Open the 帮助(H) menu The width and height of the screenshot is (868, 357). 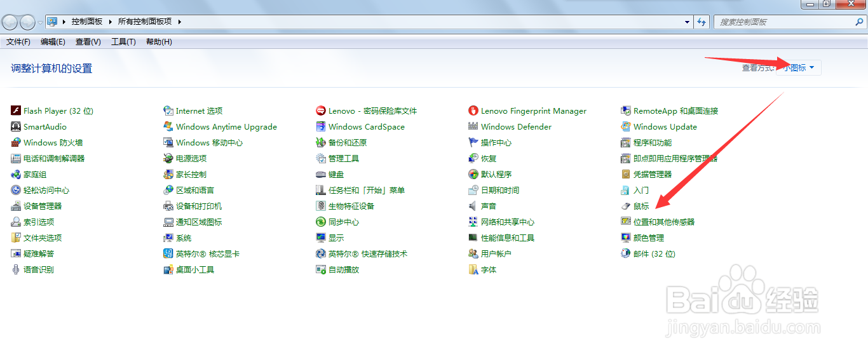click(x=159, y=42)
